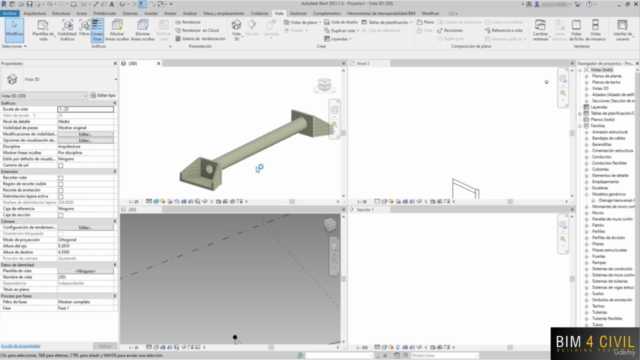Click Eliminar líneas ocultas
The height and width of the screenshot is (360, 640).
142,30
